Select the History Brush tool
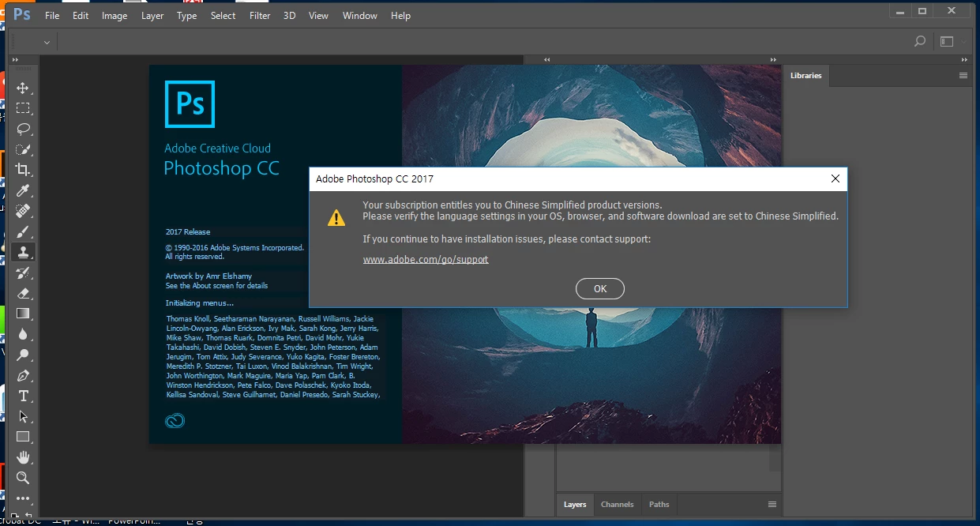Viewport: 980px width, 526px height. [x=23, y=272]
